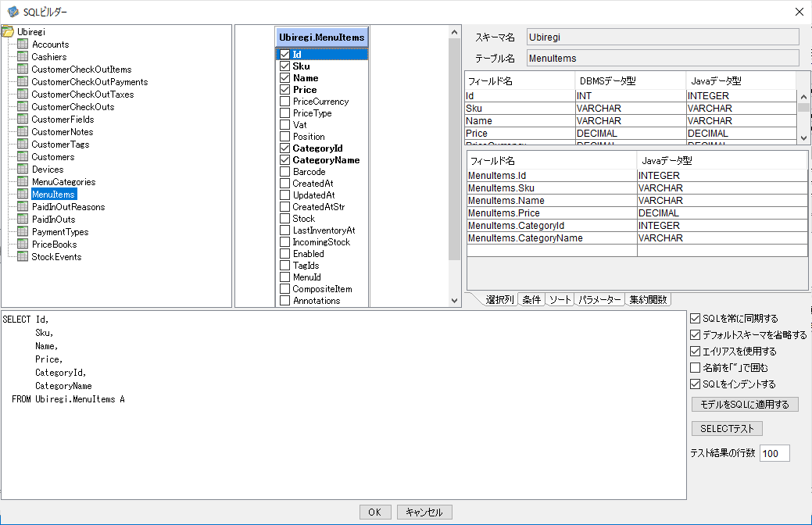Image resolution: width=812 pixels, height=525 pixels.
Task: Click the column list scrollbar down arrow
Action: pyautogui.click(x=454, y=300)
